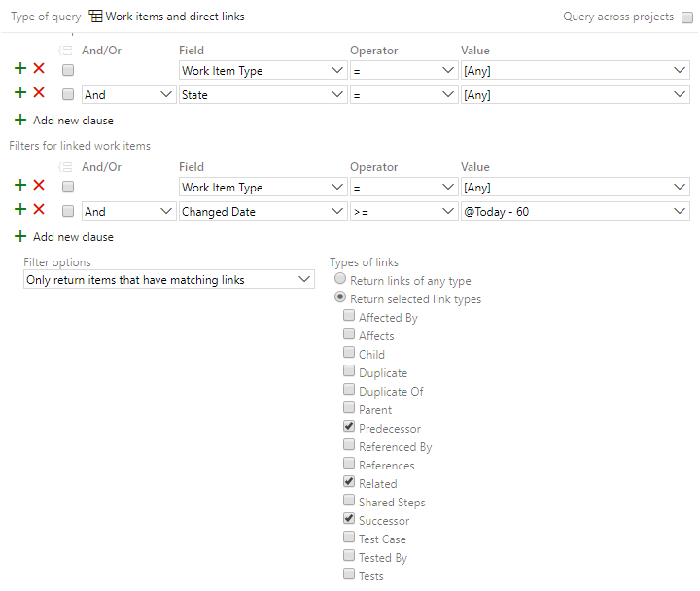This screenshot has height=591, width=700.
Task: Open the And/Or dropdown for the Changed Date row
Action: [128, 211]
